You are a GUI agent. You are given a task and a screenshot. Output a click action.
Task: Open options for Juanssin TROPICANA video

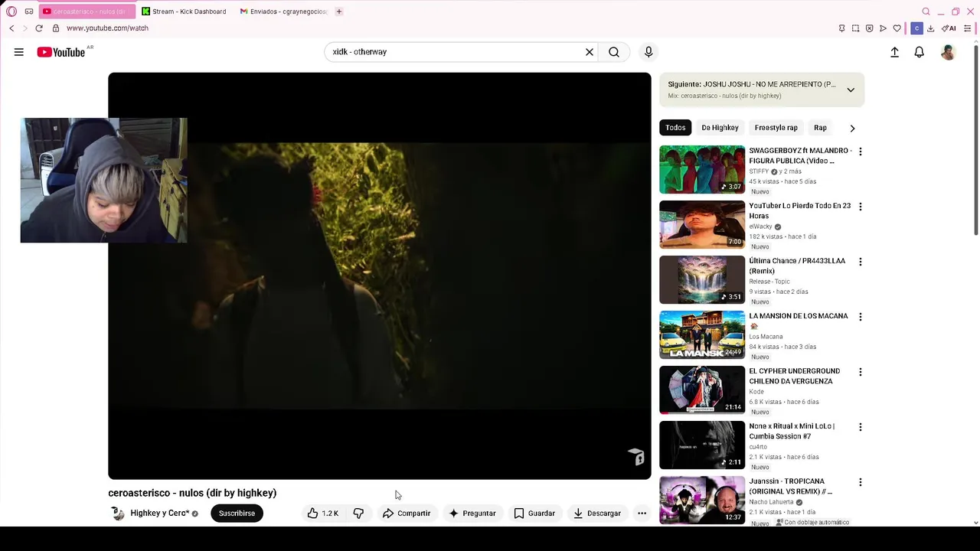tap(860, 482)
